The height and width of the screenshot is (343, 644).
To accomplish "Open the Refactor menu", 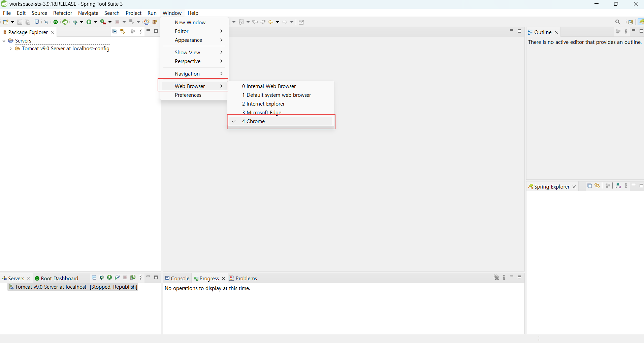I will 63,13.
